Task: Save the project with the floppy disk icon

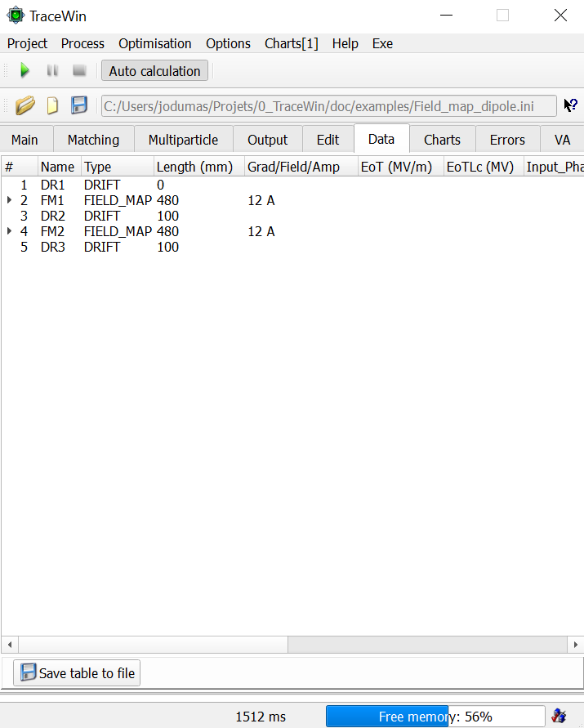Action: [79, 105]
